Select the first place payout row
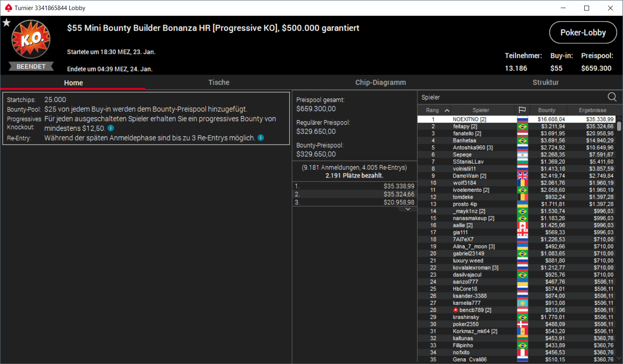 354,186
